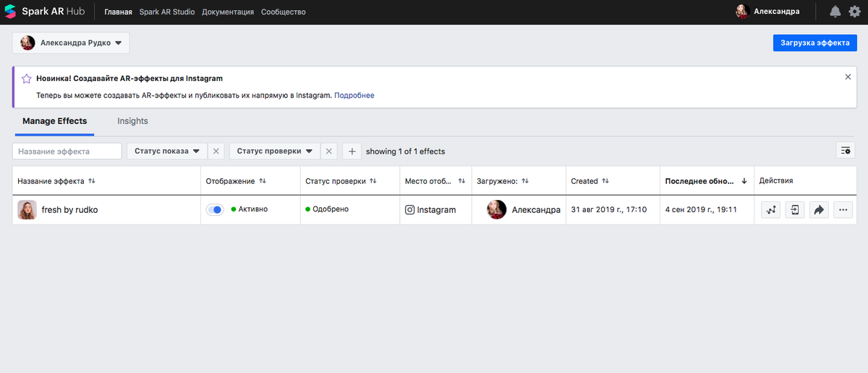The image size is (868, 373).
Task: Share fresh by rudko with the arrow icon
Action: pyautogui.click(x=819, y=210)
